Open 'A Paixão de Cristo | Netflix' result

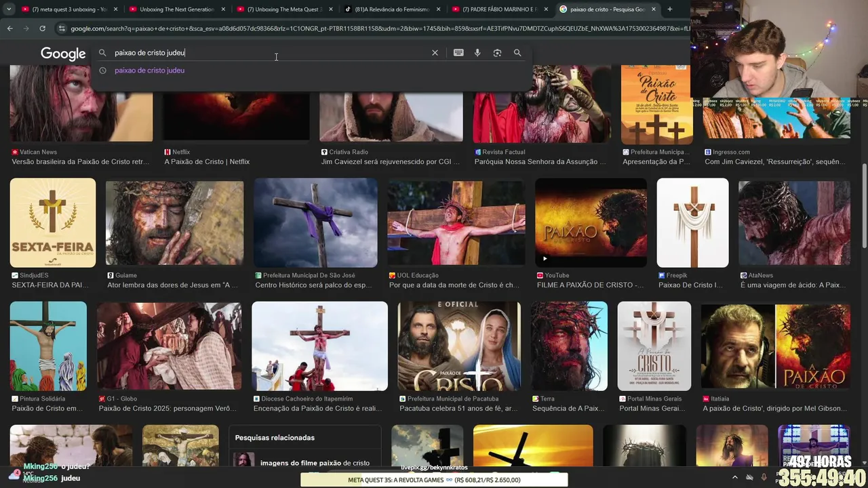207,162
